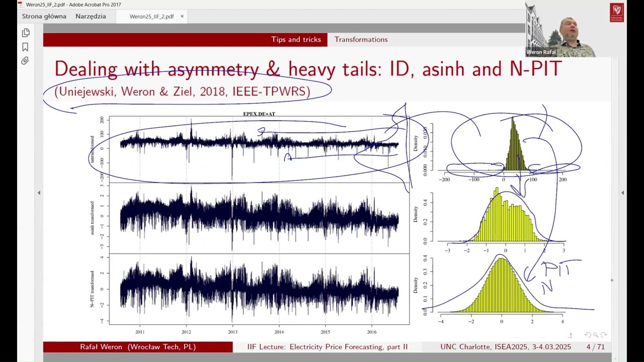Click the UNC Charlotte ISEA2025 footer text
This screenshot has width=644, height=362.
coord(506,347)
